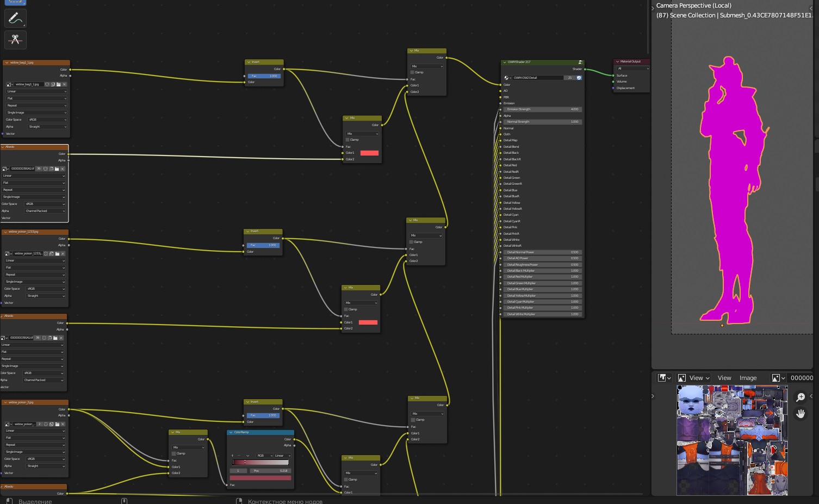Click open-folder icon in topmost Albedo node

(57, 169)
